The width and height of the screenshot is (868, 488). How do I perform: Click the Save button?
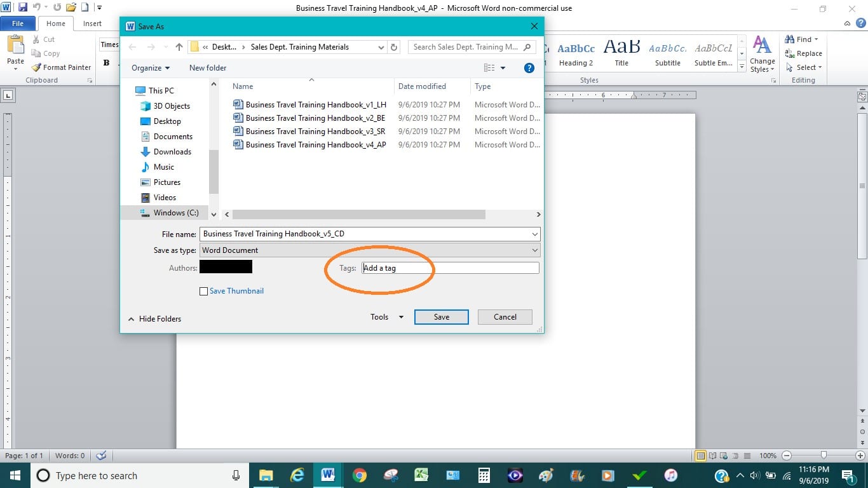[x=441, y=316]
